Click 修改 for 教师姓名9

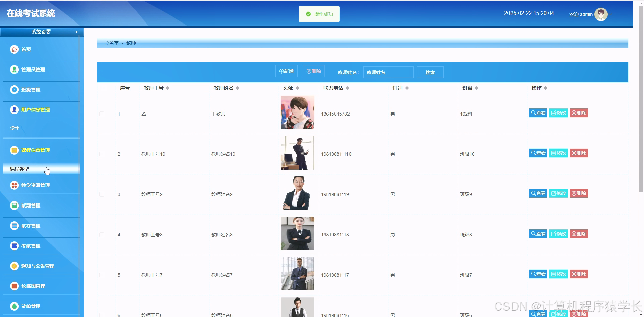pyautogui.click(x=558, y=193)
